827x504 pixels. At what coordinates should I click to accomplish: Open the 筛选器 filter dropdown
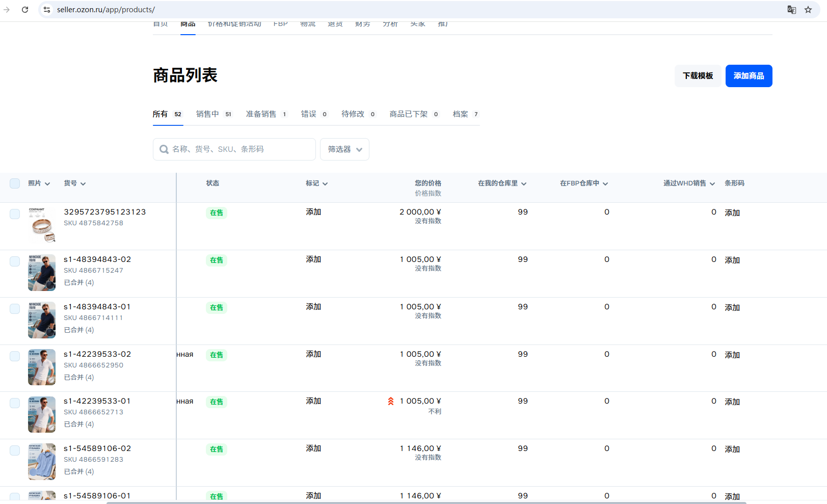[344, 149]
